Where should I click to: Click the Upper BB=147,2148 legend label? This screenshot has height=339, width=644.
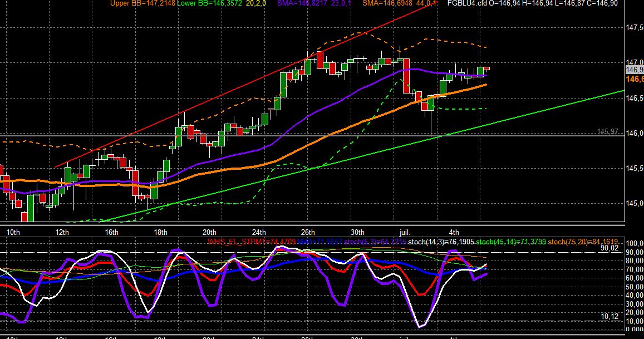(x=143, y=3)
